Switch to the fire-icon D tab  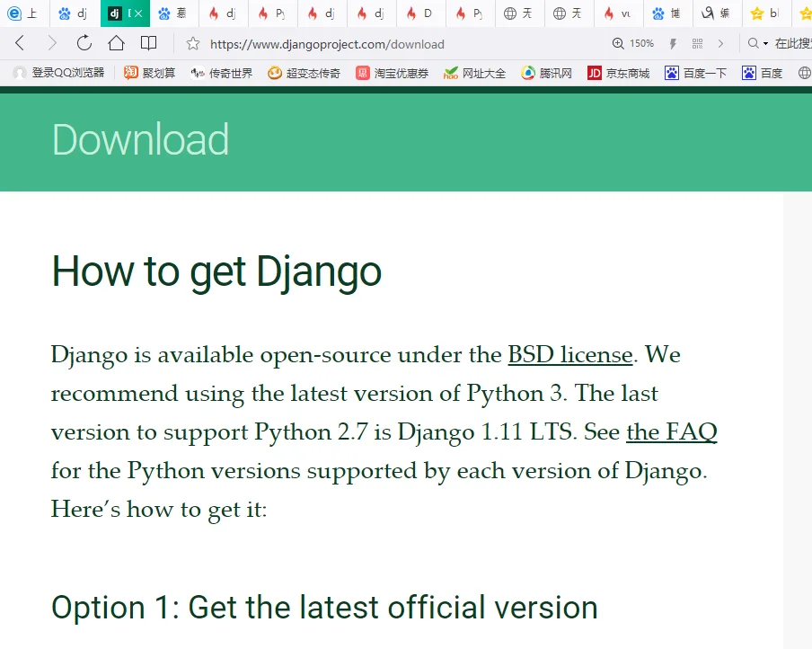(421, 13)
